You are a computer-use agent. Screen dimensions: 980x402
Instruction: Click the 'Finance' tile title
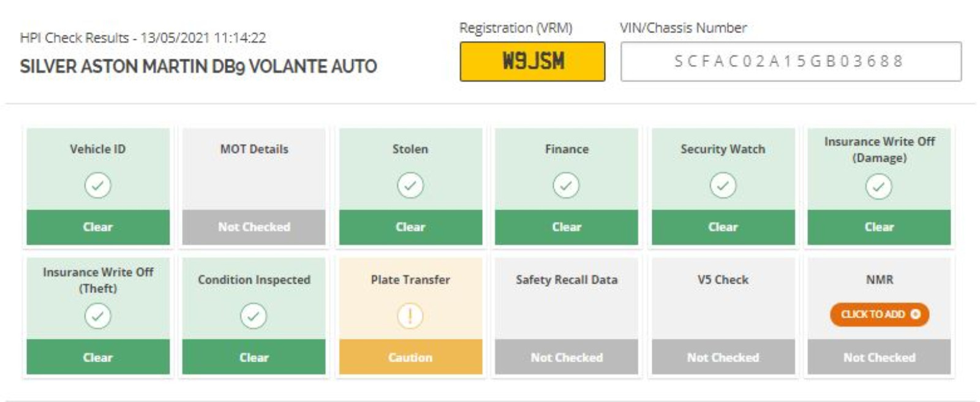(567, 149)
